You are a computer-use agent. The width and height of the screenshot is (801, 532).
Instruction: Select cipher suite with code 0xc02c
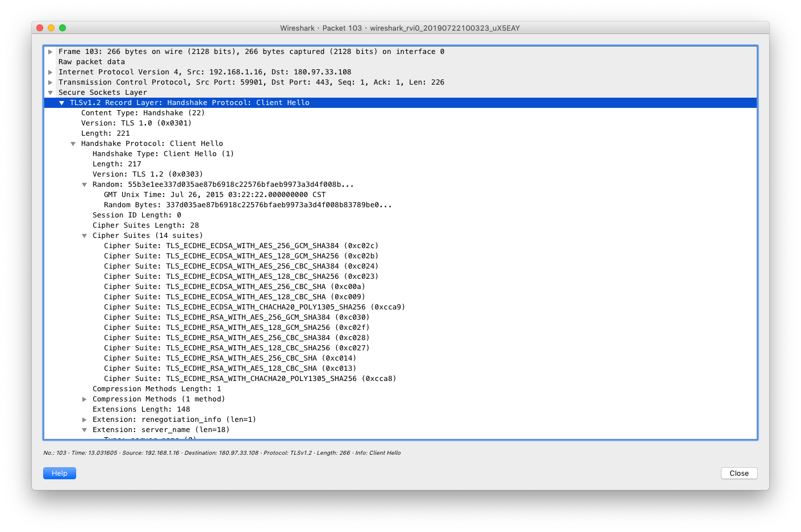coord(241,246)
